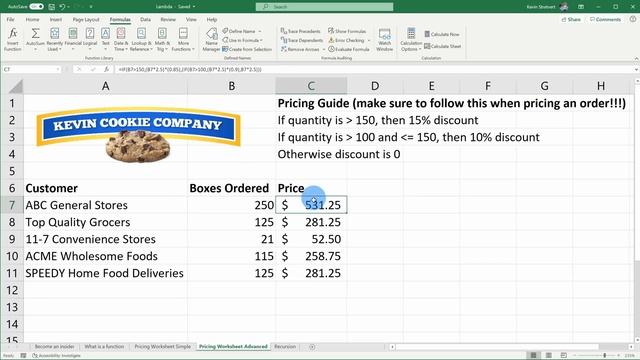The image size is (640, 360).
Task: Expand the Define Name dropdown arrow
Action: (260, 31)
